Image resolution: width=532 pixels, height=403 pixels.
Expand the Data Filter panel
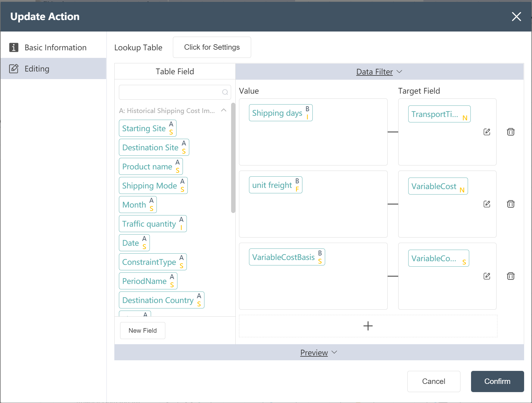click(x=379, y=72)
